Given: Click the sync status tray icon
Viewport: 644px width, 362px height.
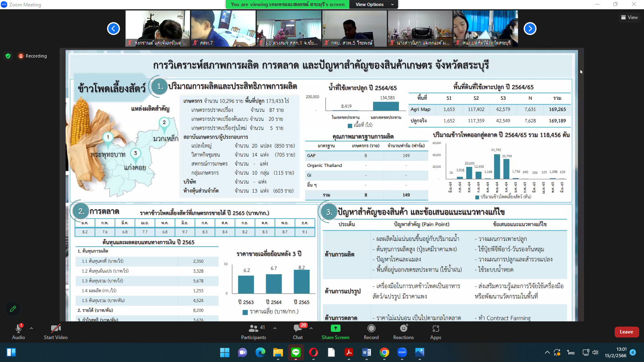Looking at the screenshot, I should click(x=557, y=352).
